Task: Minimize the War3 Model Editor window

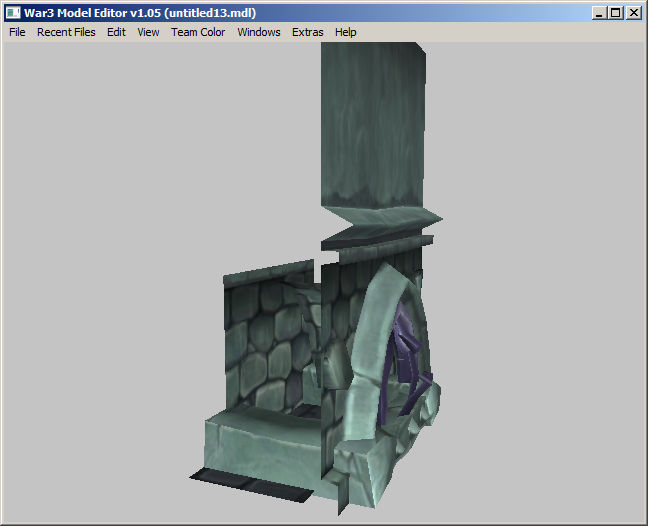Action: 599,13
